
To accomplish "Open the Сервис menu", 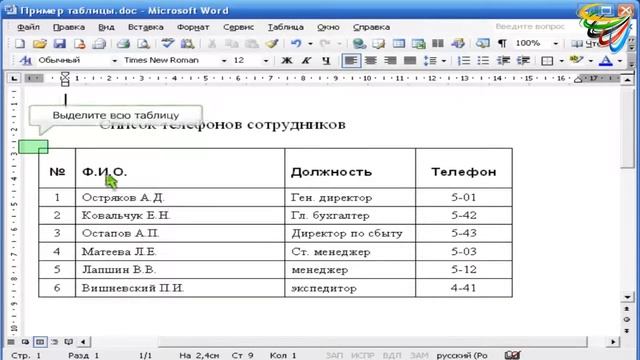I will pyautogui.click(x=238, y=27).
